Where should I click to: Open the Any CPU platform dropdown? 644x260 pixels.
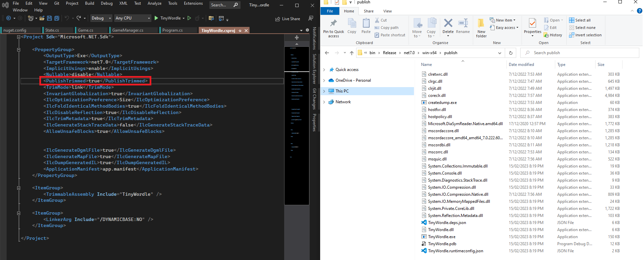(x=132, y=18)
